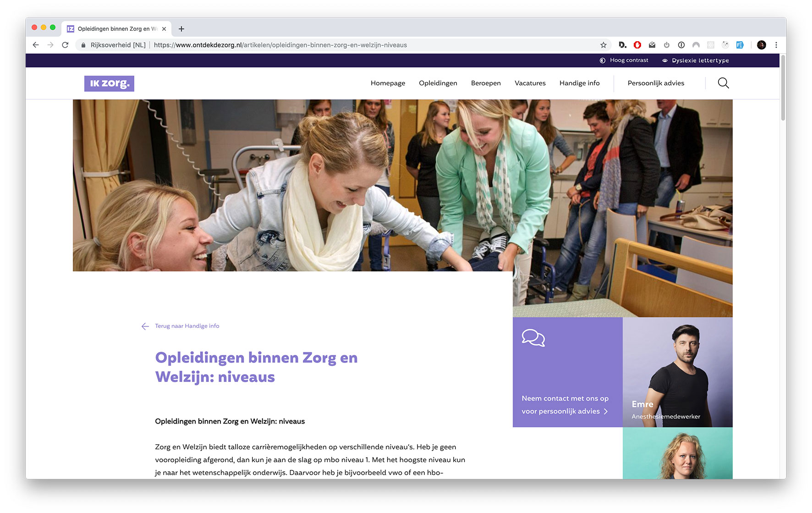812x513 pixels.
Task: Click the blue F browser extension icon
Action: (741, 45)
